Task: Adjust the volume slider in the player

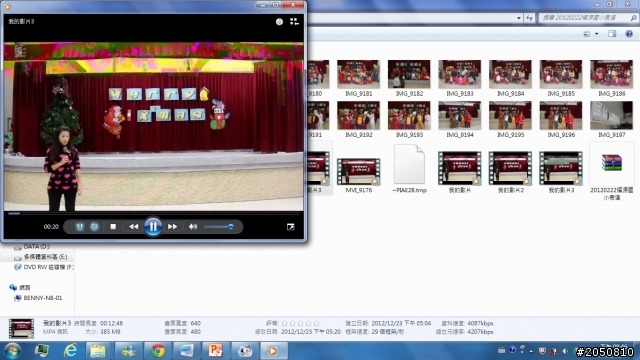Action: (x=219, y=227)
